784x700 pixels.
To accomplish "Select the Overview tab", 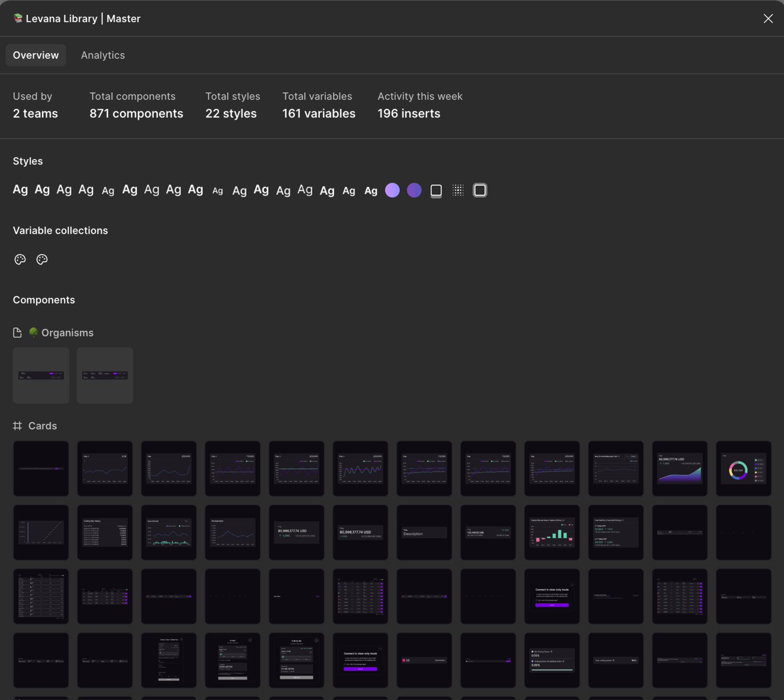I will coord(35,55).
